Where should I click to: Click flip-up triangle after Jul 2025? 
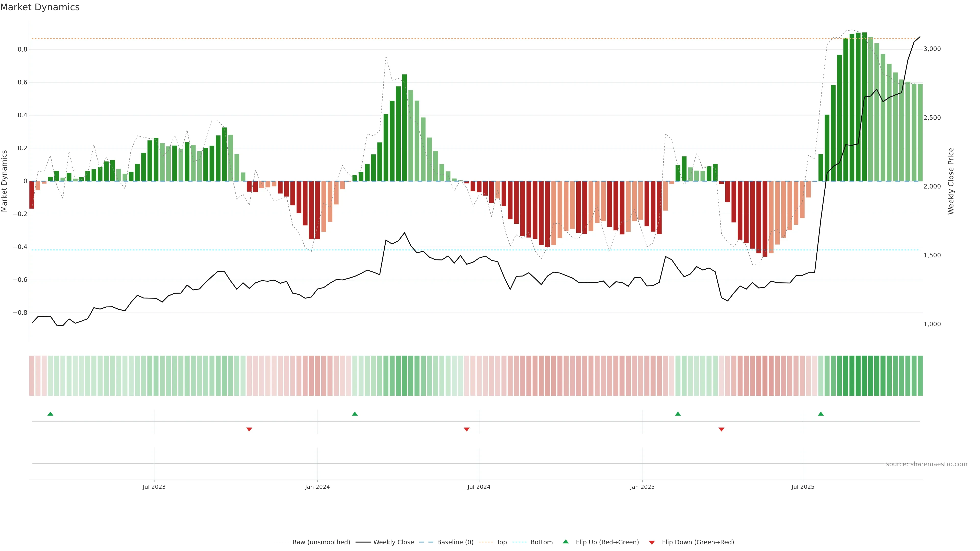(x=821, y=414)
